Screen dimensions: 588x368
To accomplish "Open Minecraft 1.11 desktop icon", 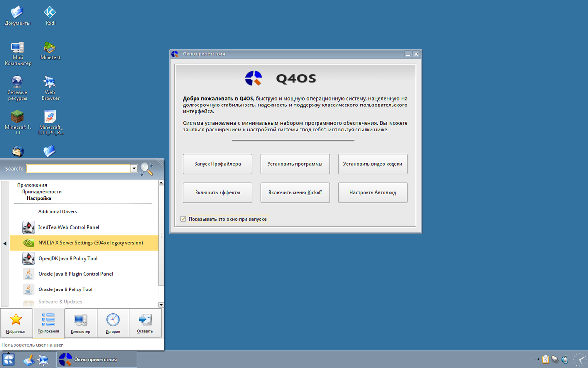I will (x=17, y=117).
